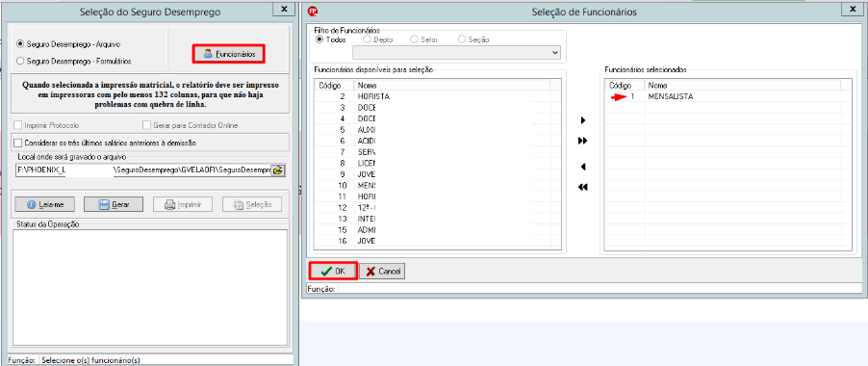Image resolution: width=868 pixels, height=366 pixels.
Task: Select employee code 2 HORISTA row
Action: click(433, 96)
